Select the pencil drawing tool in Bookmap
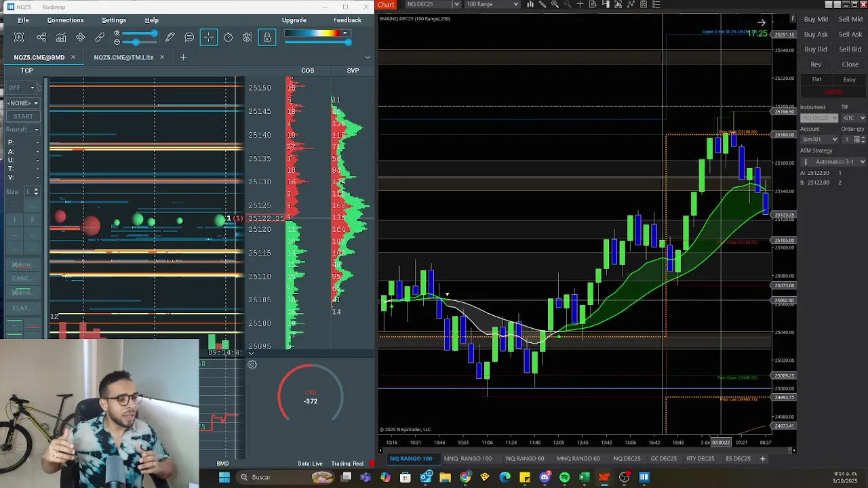 [170, 37]
